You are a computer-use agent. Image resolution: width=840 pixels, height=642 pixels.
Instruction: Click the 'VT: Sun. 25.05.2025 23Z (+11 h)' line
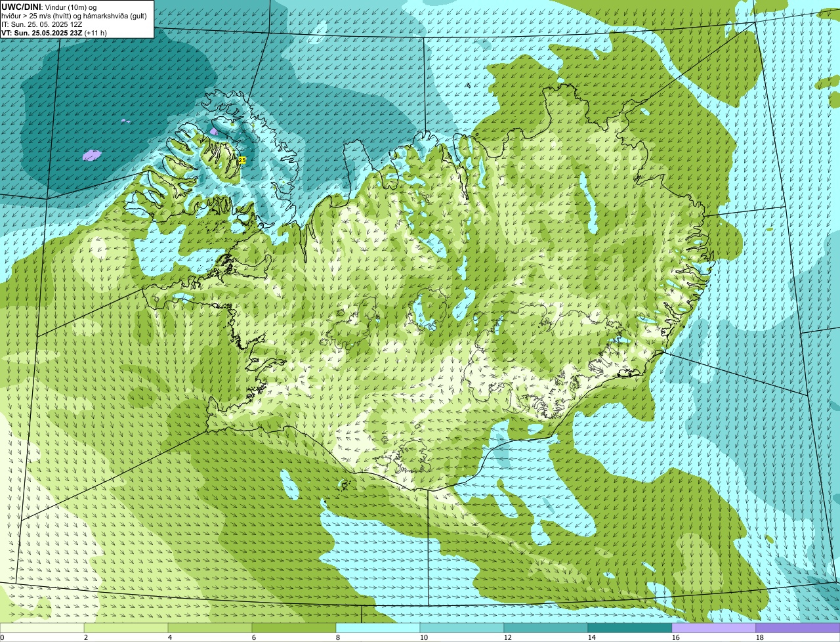[x=54, y=33]
